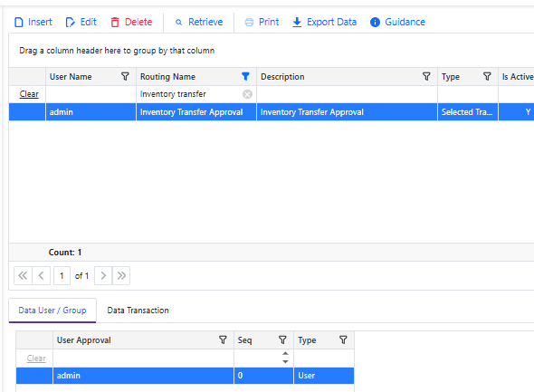This screenshot has height=392, width=534.
Task: Click the page number input box
Action: pyautogui.click(x=62, y=275)
